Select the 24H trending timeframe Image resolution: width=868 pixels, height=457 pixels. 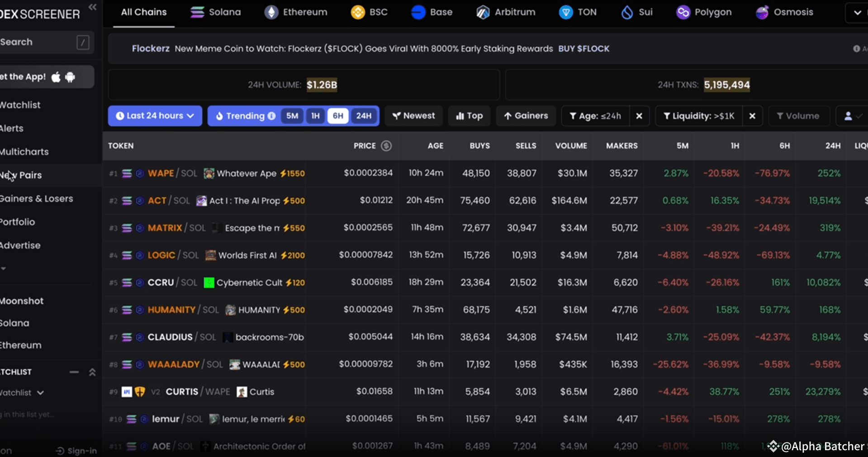tap(364, 116)
